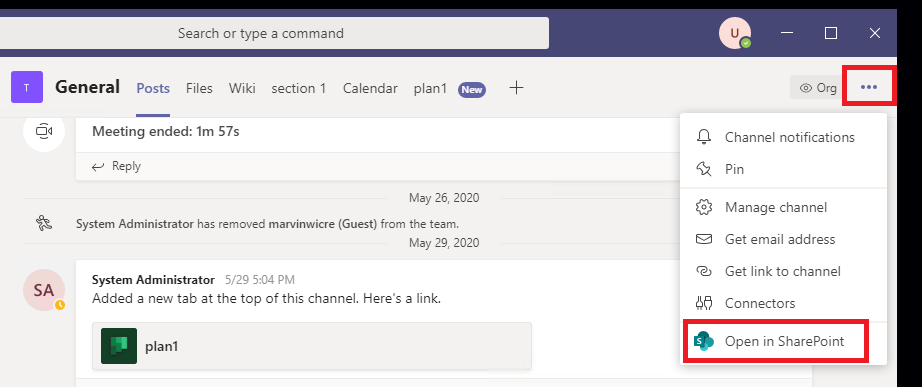Click the Planner plan1 icon
The height and width of the screenshot is (387, 922).
click(119, 346)
